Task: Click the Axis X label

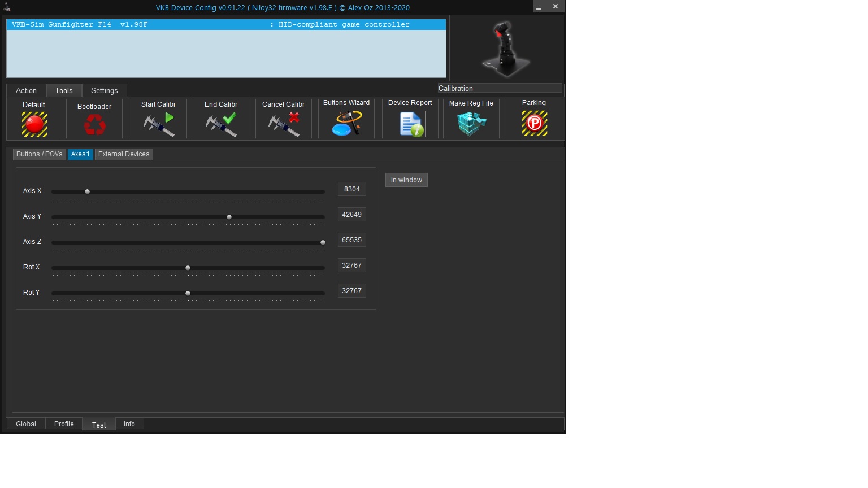Action: click(32, 191)
